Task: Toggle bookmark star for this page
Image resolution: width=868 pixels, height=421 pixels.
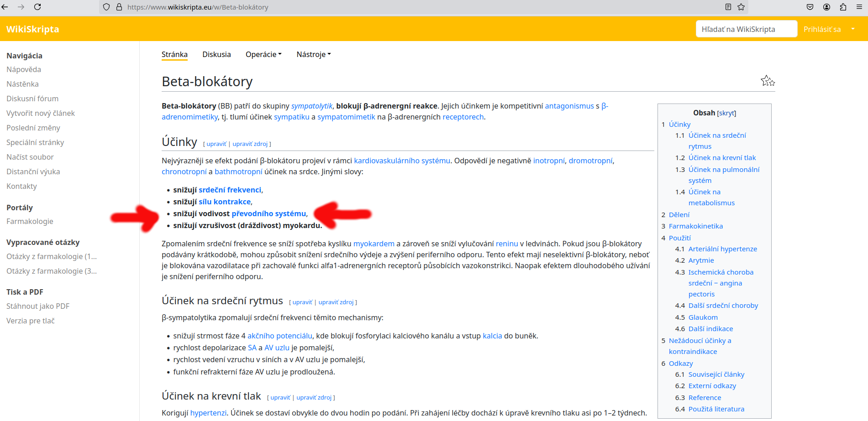Action: pos(741,7)
